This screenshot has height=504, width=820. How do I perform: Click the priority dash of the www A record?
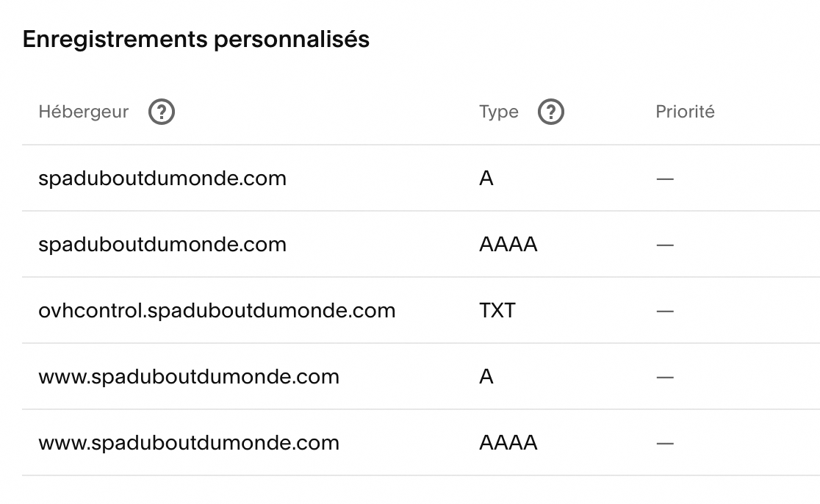click(x=665, y=378)
